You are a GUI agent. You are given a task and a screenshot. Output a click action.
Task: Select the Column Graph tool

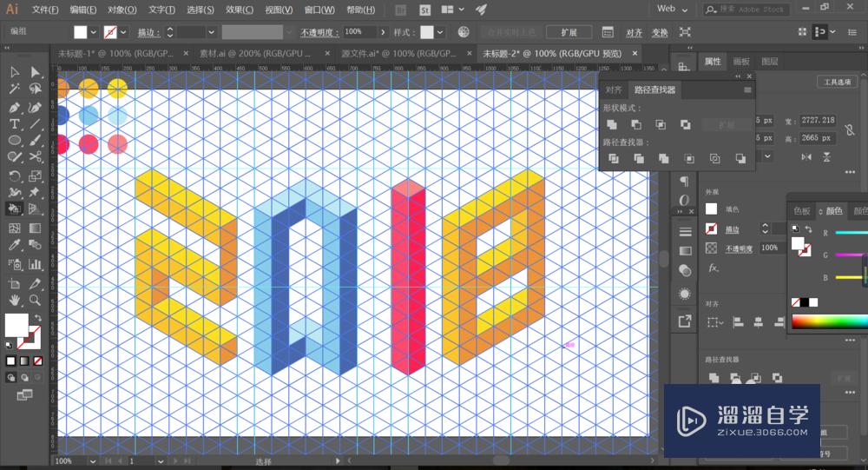point(36,264)
